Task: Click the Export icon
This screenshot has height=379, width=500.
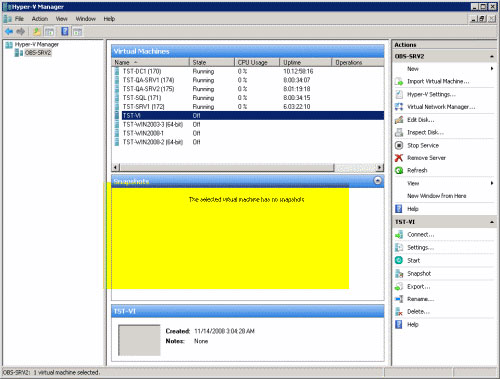Action: coord(399,286)
